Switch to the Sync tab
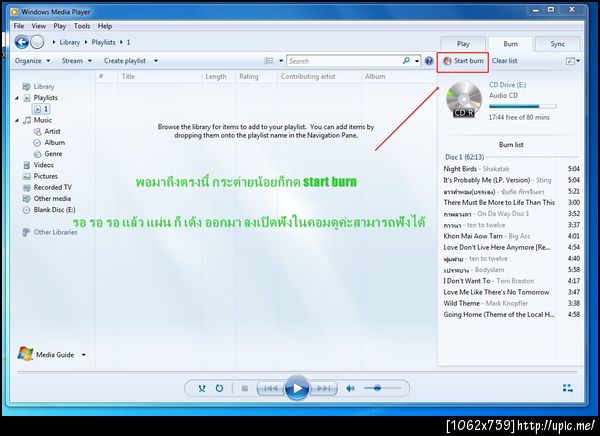This screenshot has height=436, width=600. point(558,44)
